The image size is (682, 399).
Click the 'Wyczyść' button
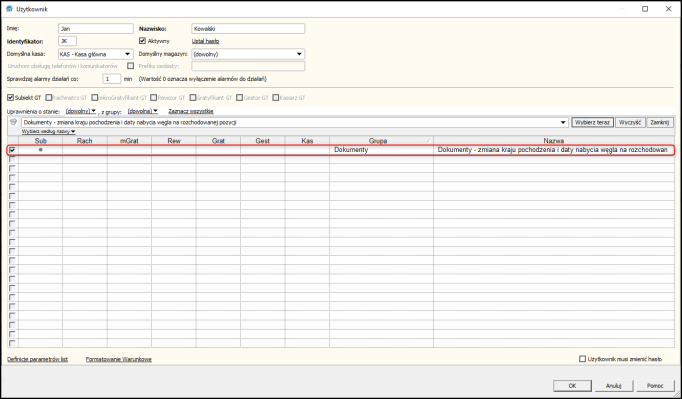tap(630, 122)
